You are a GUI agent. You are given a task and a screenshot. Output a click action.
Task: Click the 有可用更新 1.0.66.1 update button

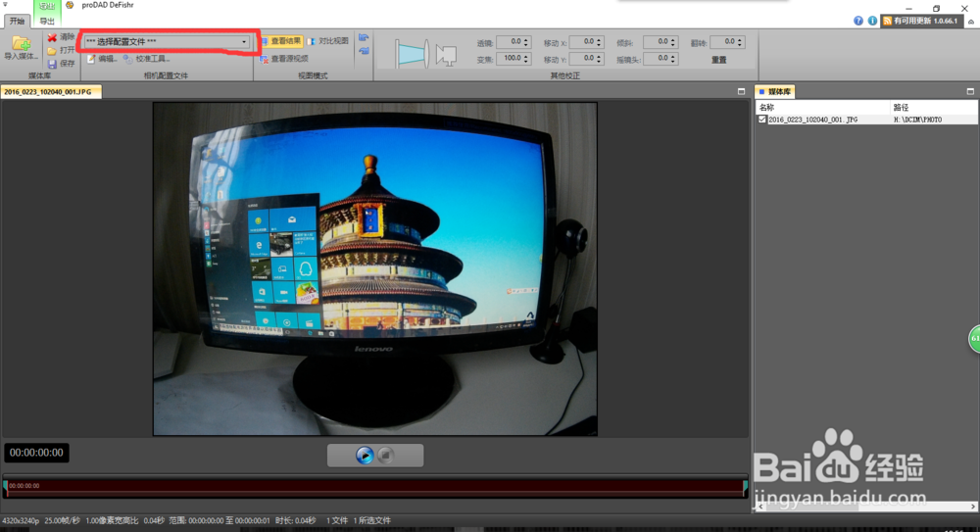click(x=920, y=21)
